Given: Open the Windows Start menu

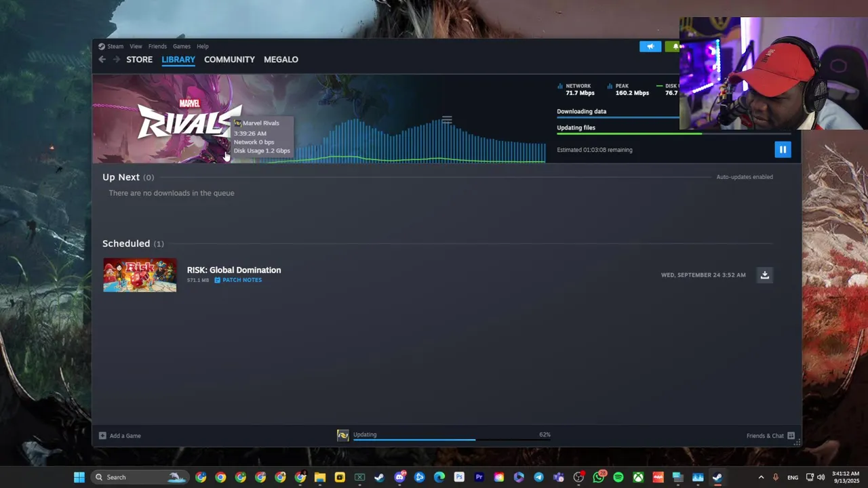Looking at the screenshot, I should tap(79, 477).
